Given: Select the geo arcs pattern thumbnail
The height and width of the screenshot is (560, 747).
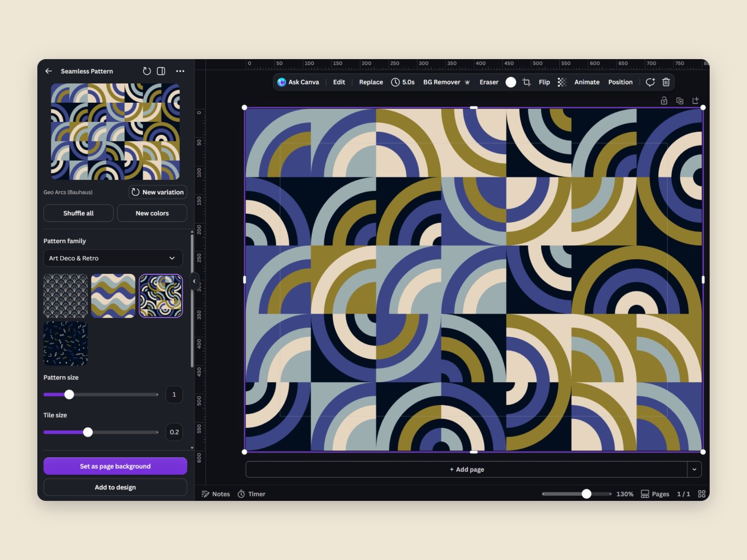Looking at the screenshot, I should tap(161, 296).
